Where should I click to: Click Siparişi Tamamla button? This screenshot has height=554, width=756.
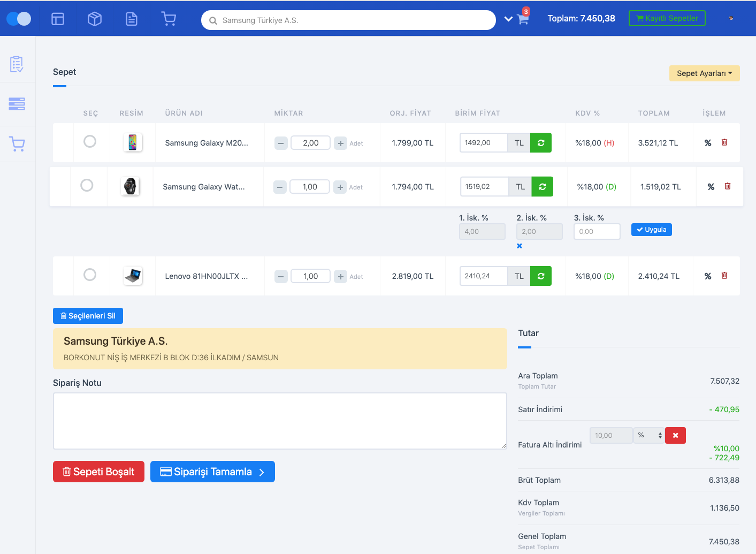click(x=212, y=472)
